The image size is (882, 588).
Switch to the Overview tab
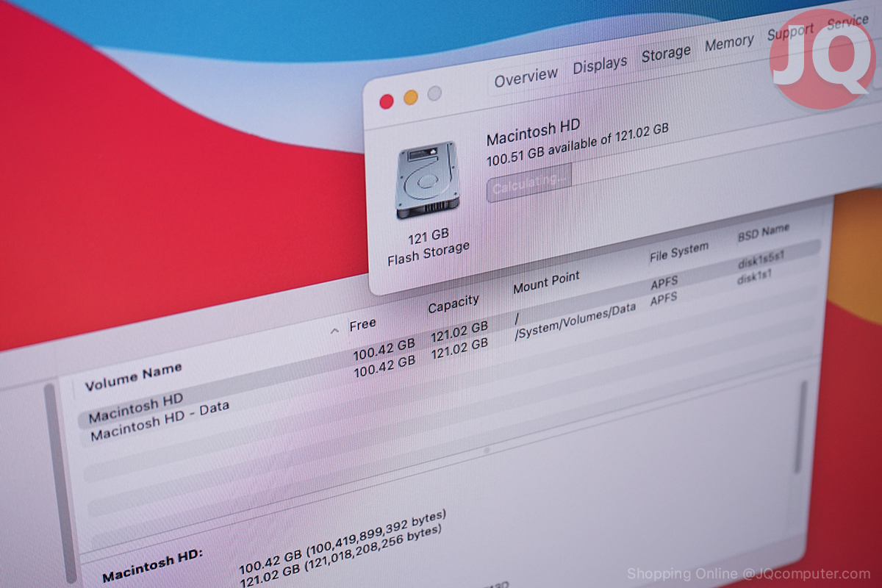[526, 77]
